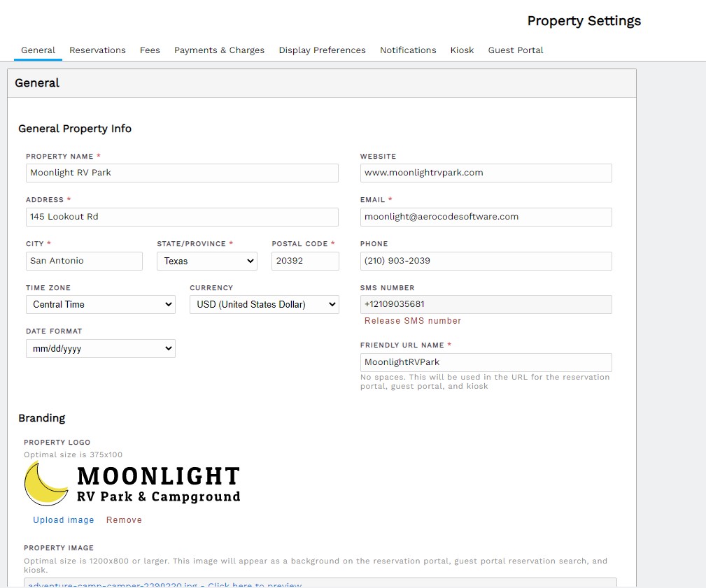Select the General tab
This screenshot has width=706, height=588.
[38, 50]
